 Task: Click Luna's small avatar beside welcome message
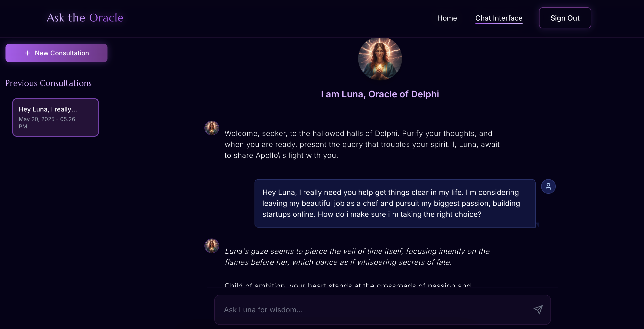[212, 128]
